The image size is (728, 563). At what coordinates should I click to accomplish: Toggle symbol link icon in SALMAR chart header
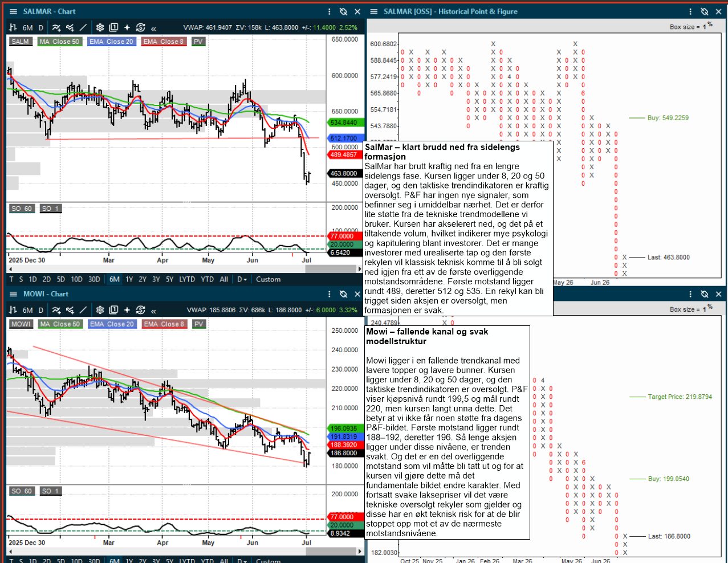tap(343, 11)
